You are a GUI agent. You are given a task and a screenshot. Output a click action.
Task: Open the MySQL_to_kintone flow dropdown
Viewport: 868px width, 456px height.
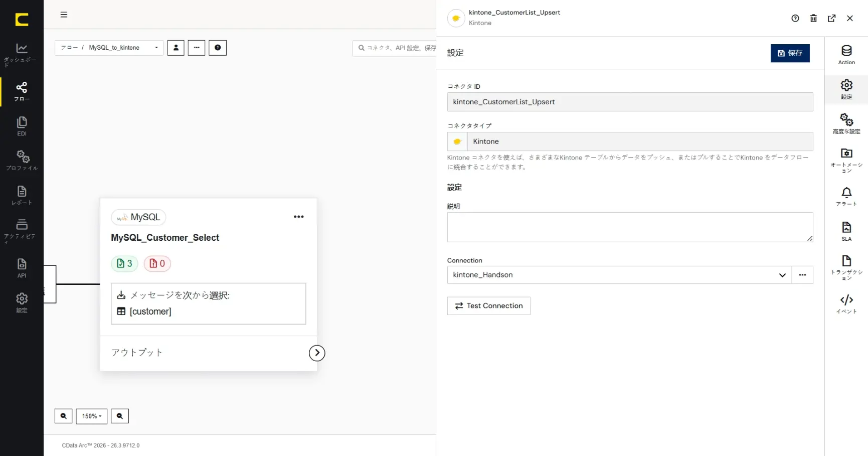[109, 48]
